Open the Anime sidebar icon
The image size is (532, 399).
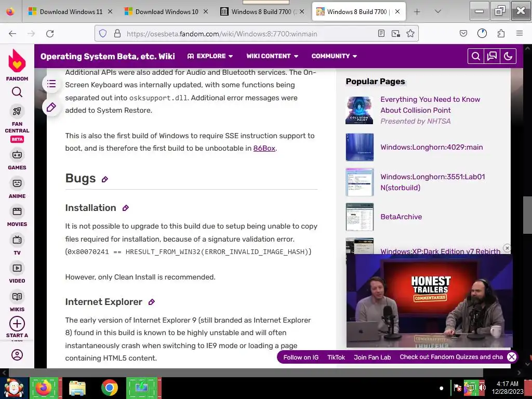point(17,183)
